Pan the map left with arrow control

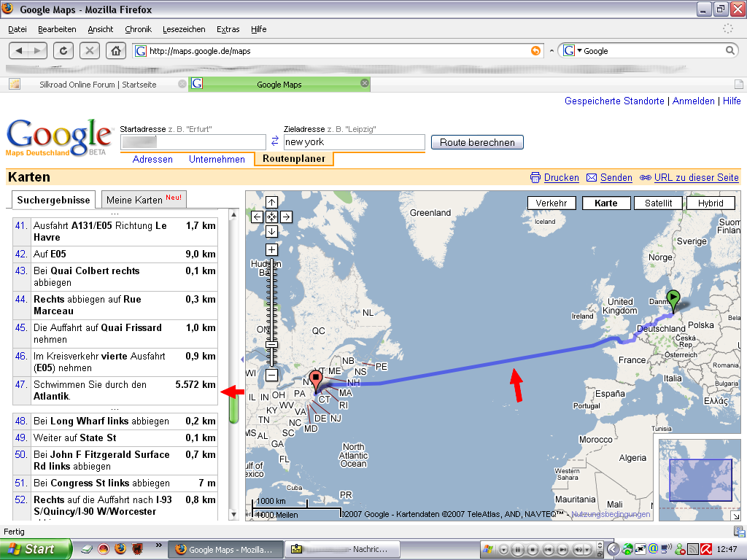point(257,217)
